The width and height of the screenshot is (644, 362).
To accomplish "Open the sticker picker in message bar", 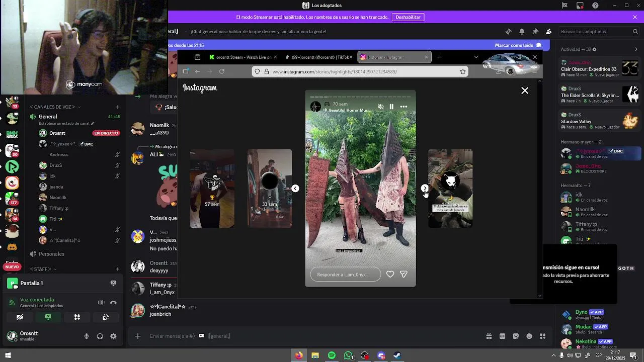I will (516, 336).
